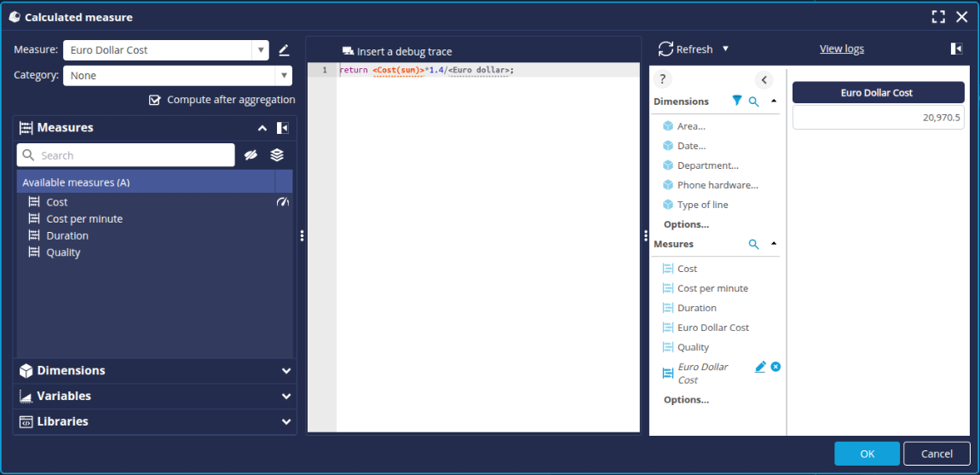
Task: Toggle the hidden measures eye icon
Action: click(251, 155)
